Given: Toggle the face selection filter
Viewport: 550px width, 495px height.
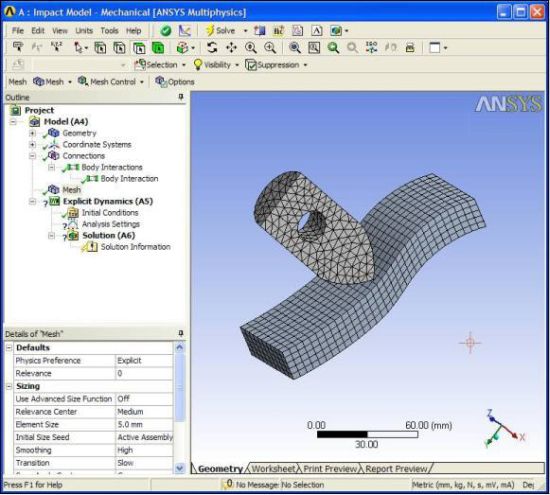Looking at the screenshot, I should (139, 48).
